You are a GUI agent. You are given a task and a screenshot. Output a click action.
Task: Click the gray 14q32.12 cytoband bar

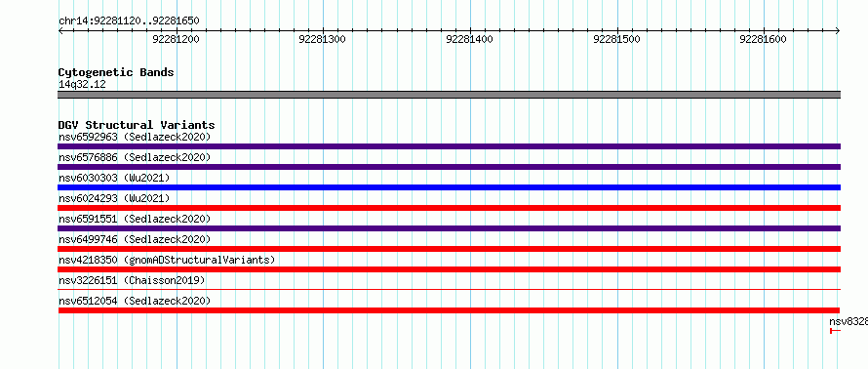coord(449,95)
